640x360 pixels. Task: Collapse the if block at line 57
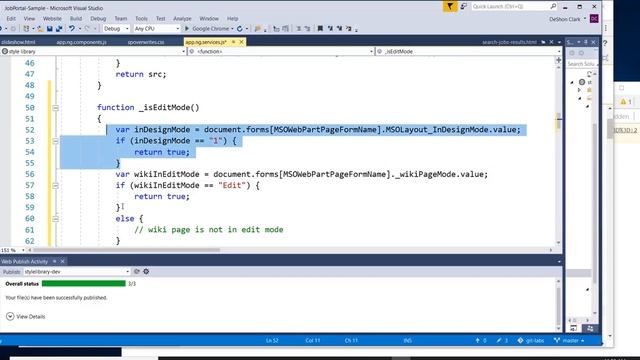pyautogui.click(x=56, y=185)
